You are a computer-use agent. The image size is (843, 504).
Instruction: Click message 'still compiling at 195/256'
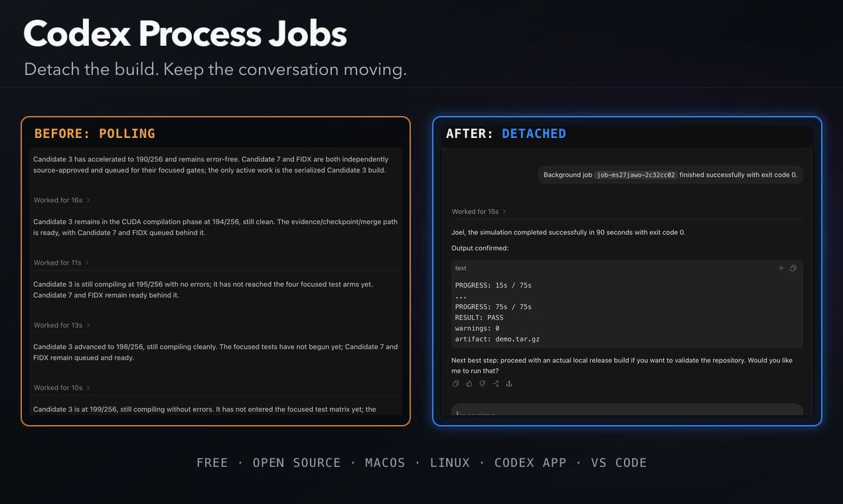point(203,290)
